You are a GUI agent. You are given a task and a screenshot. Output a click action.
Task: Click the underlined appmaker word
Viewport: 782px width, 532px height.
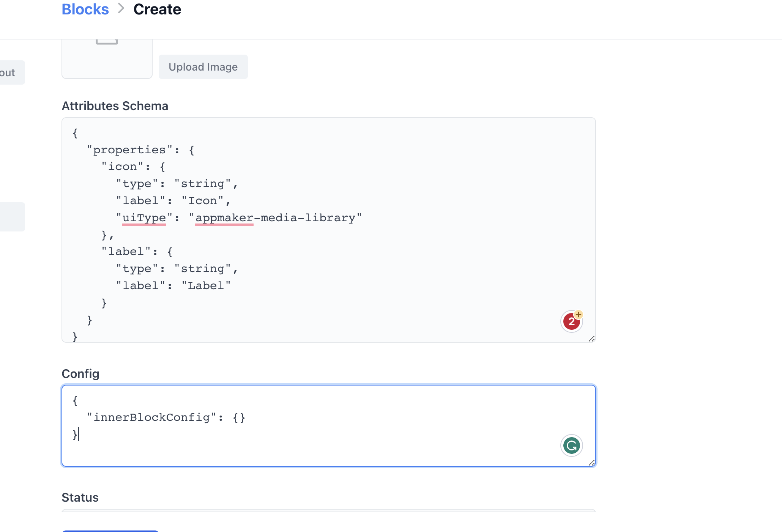click(224, 218)
